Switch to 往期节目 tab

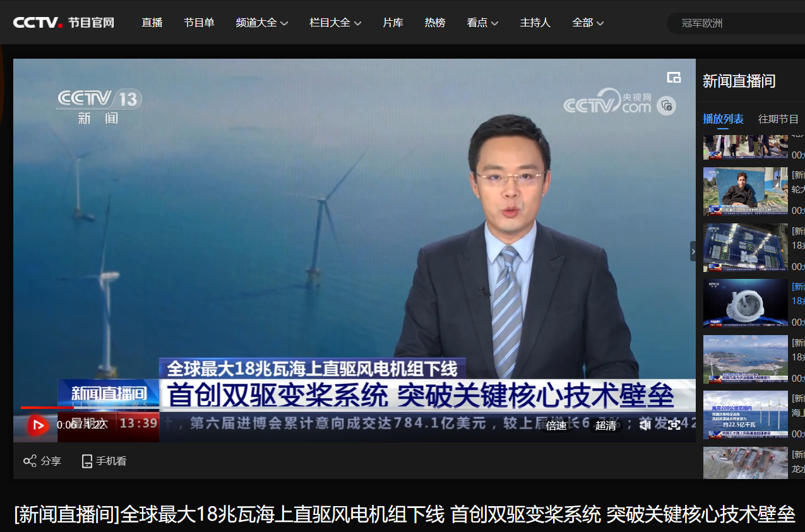pos(778,119)
